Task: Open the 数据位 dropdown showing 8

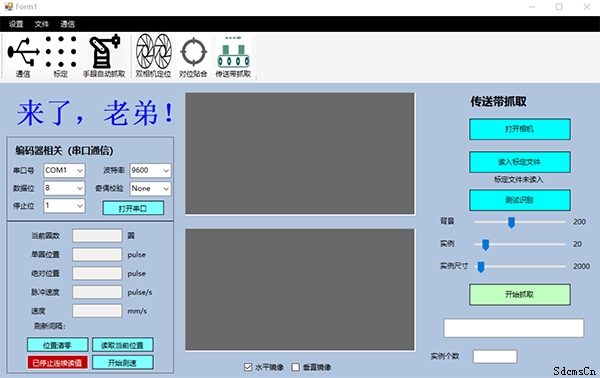Action: tap(64, 189)
